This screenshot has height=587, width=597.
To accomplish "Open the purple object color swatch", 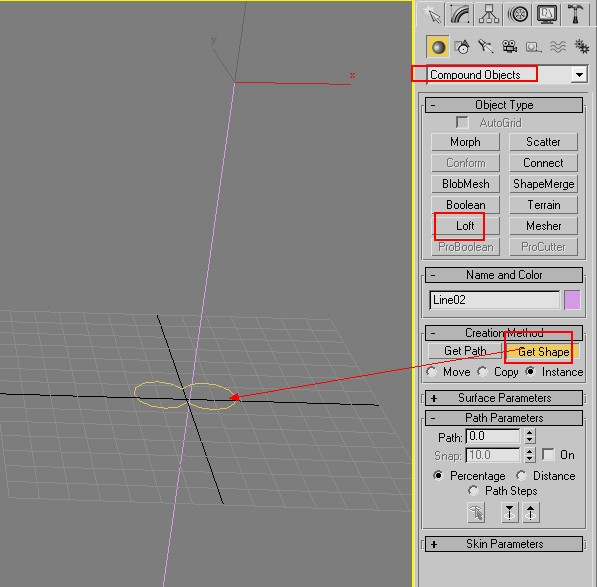I will 572,300.
